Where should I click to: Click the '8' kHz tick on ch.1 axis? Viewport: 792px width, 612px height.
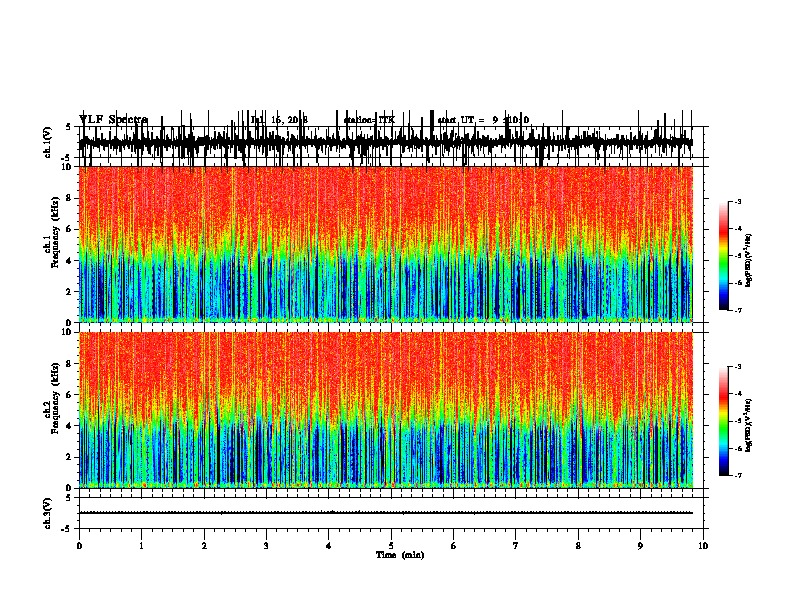(x=69, y=198)
